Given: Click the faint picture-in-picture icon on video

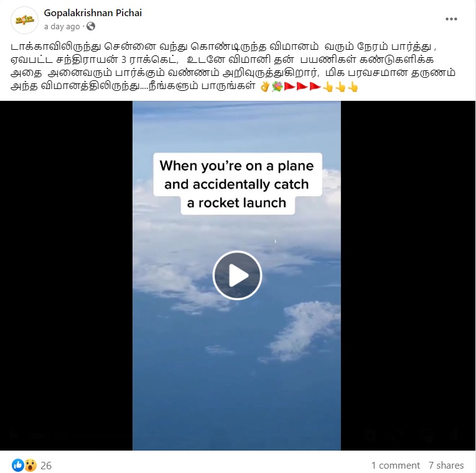Looking at the screenshot, I should 426,436.
